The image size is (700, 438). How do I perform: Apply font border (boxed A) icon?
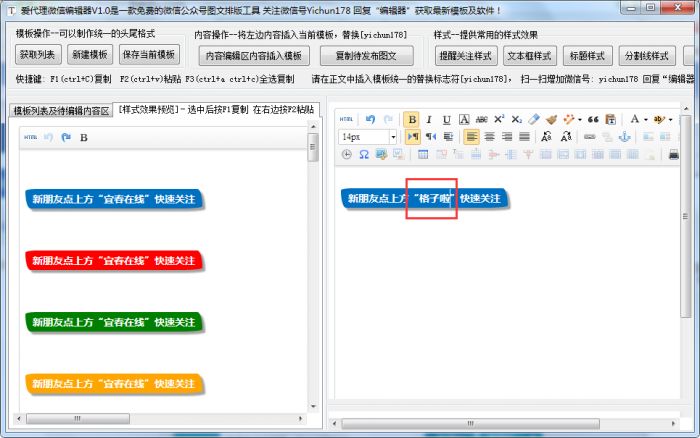pos(464,119)
